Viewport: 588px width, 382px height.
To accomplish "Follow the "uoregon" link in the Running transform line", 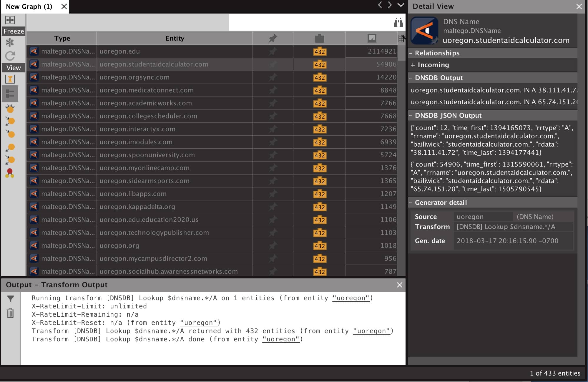I will (x=351, y=298).
